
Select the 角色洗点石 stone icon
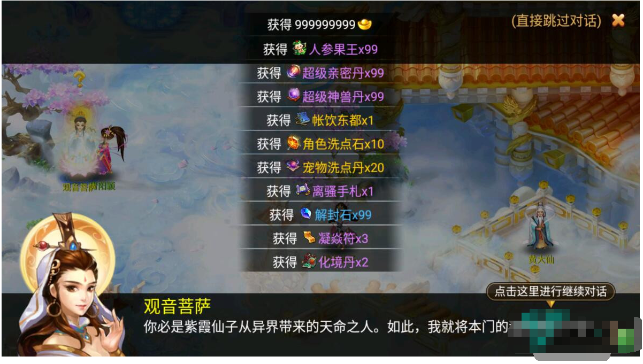(x=294, y=143)
